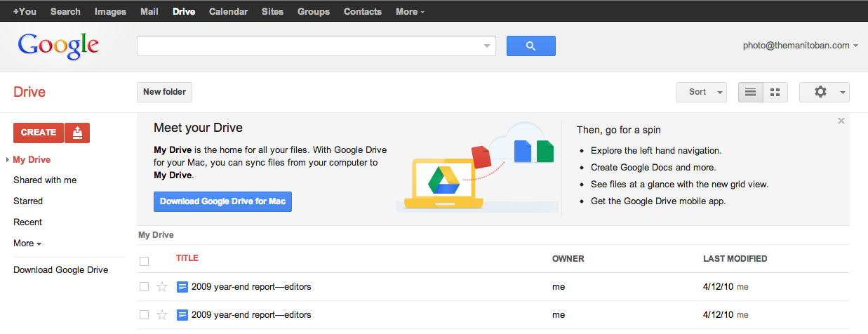Star the second 2009 year-end report
Screen dimensions: 868x334
click(162, 315)
